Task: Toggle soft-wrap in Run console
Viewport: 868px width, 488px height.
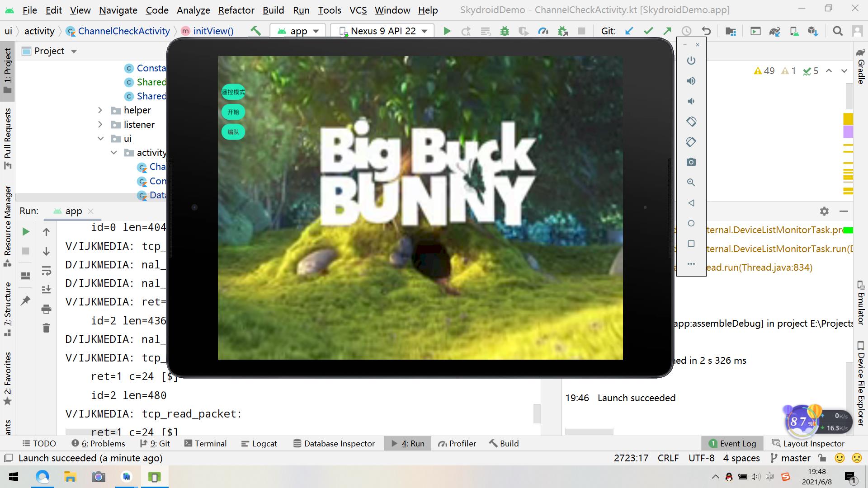Action: 46,271
